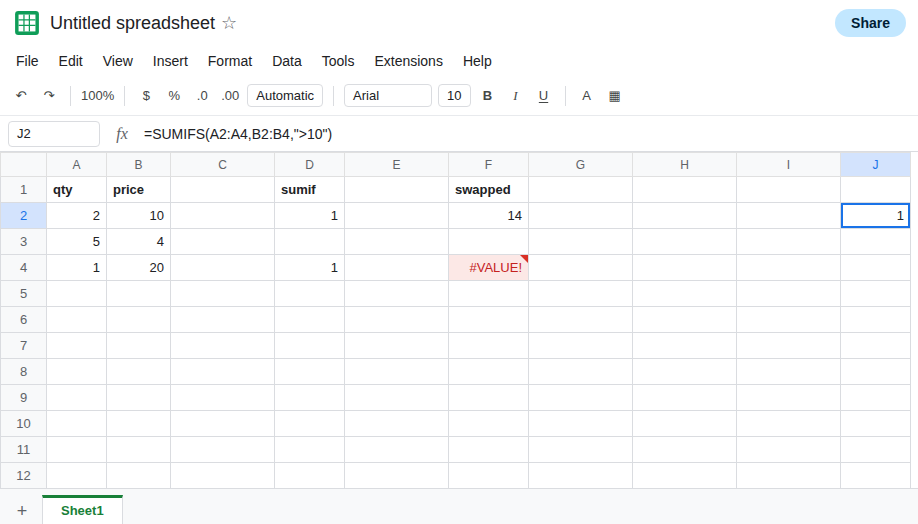This screenshot has height=524, width=918.
Task: Open the zoom 100% dropdown
Action: [x=97, y=95]
